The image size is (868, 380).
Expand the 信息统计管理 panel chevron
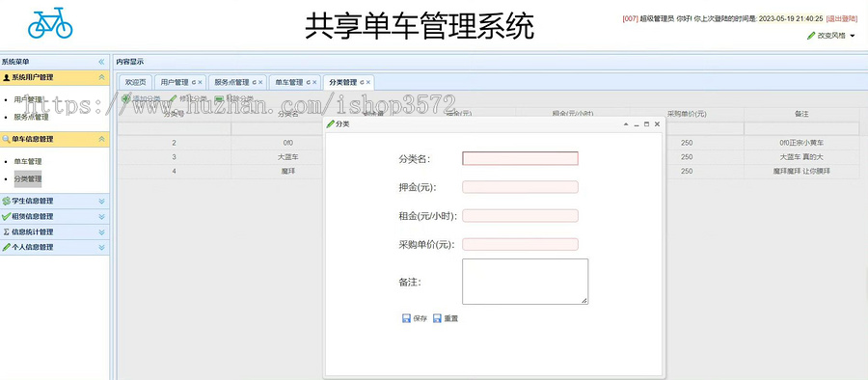click(101, 232)
